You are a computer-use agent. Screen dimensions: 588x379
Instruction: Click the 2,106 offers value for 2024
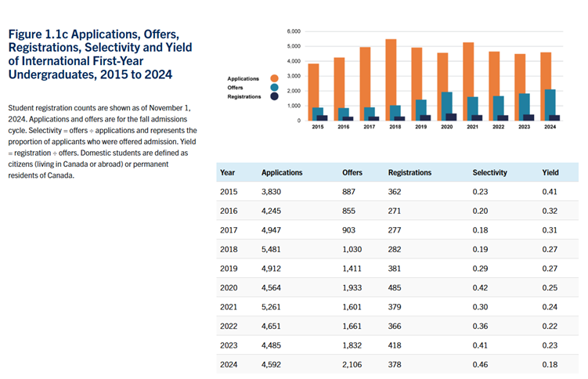[x=354, y=364]
